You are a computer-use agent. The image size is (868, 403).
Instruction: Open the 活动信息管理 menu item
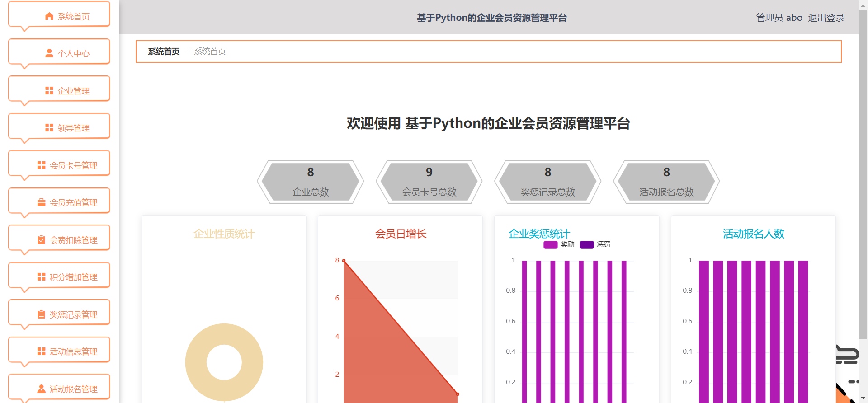click(59, 350)
